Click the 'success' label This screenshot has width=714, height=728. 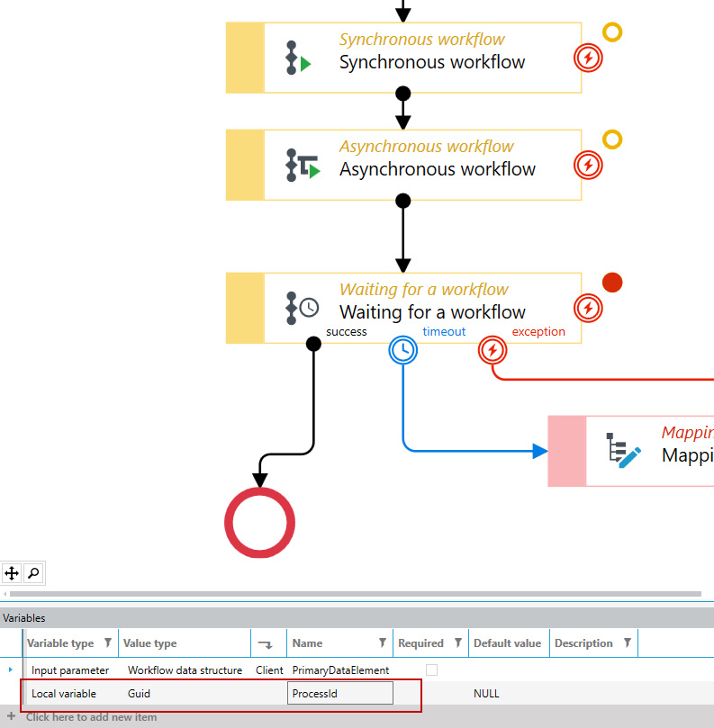(x=347, y=331)
